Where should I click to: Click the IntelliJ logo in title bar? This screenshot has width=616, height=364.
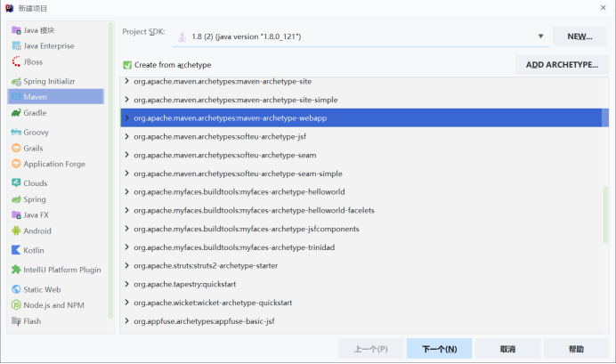[10, 8]
